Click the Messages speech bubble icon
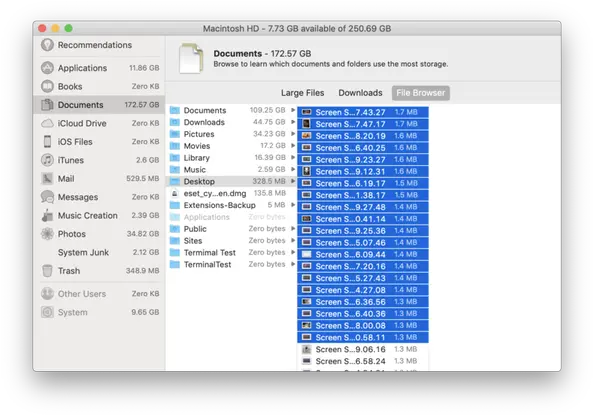This screenshot has width=593, height=415. [x=47, y=197]
